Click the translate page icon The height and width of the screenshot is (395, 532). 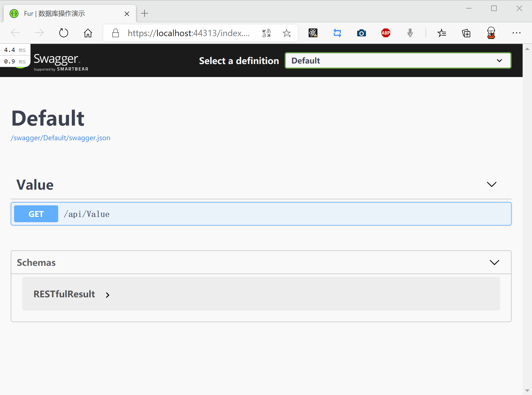point(266,33)
